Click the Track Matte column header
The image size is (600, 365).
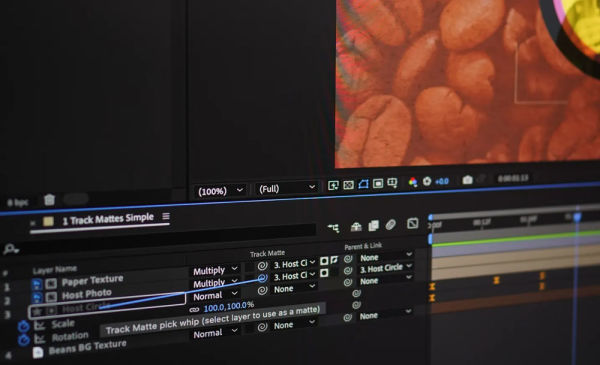(x=267, y=254)
